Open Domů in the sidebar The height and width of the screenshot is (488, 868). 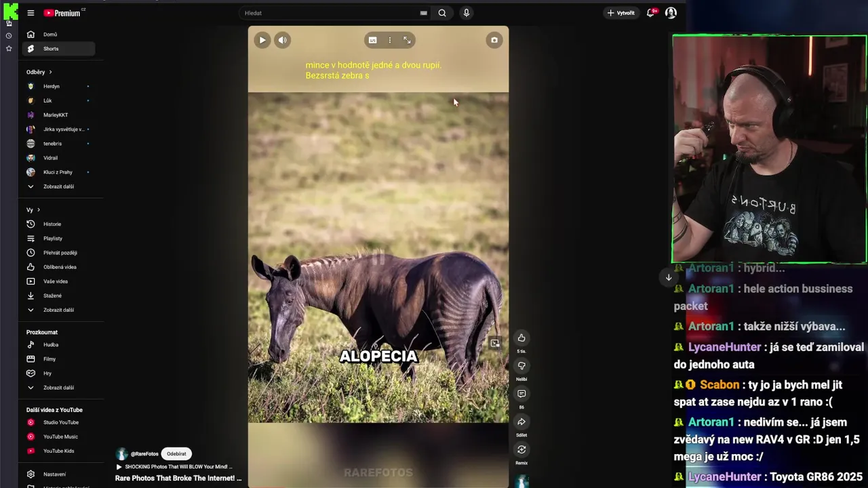pyautogui.click(x=58, y=35)
